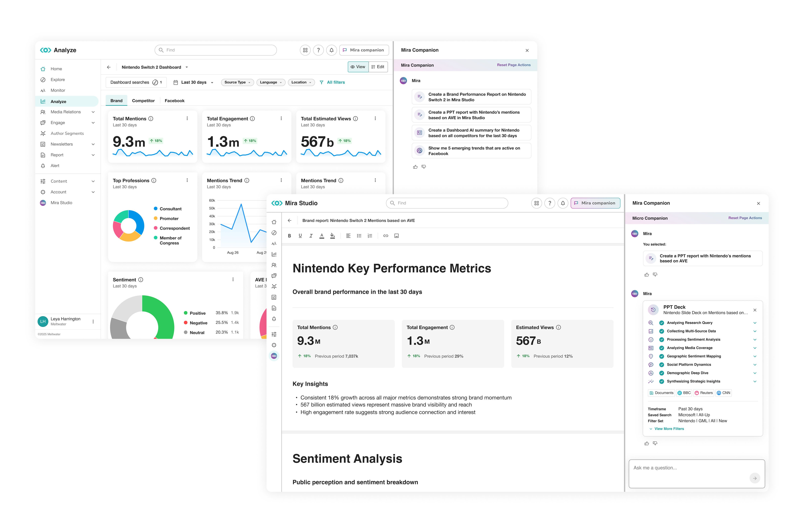This screenshot has height=532, width=804.
Task: Open the Source Type filter dropdown
Action: pos(237,82)
